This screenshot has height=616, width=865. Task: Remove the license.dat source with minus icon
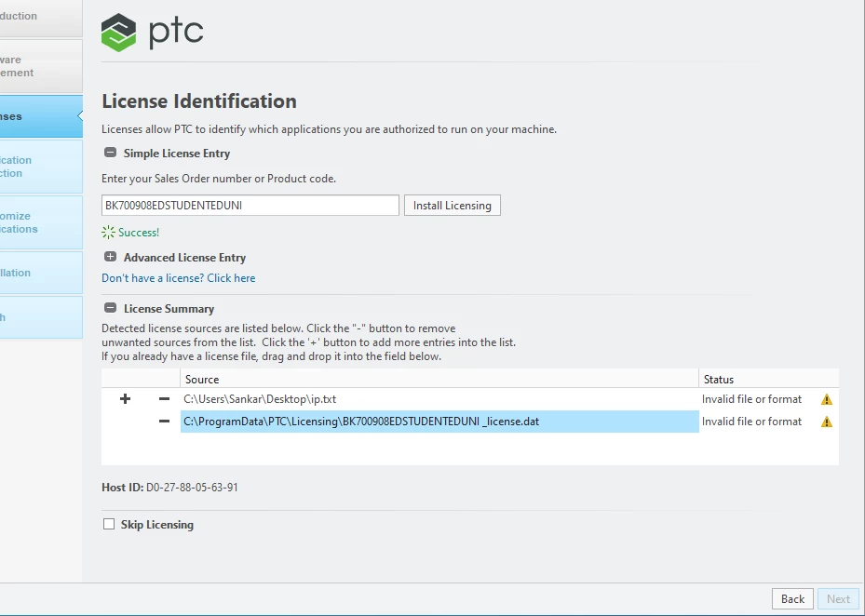164,422
